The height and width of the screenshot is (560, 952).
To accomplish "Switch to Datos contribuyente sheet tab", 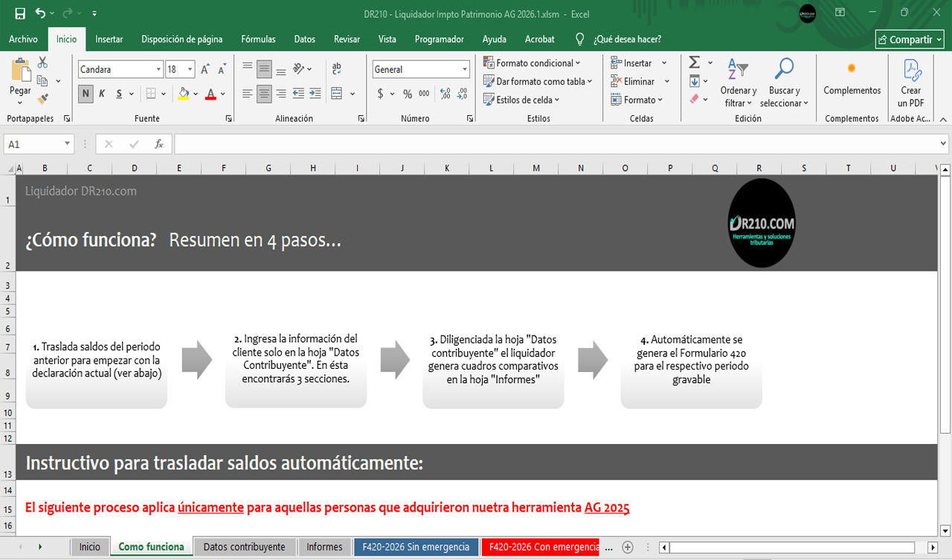I will click(x=244, y=547).
